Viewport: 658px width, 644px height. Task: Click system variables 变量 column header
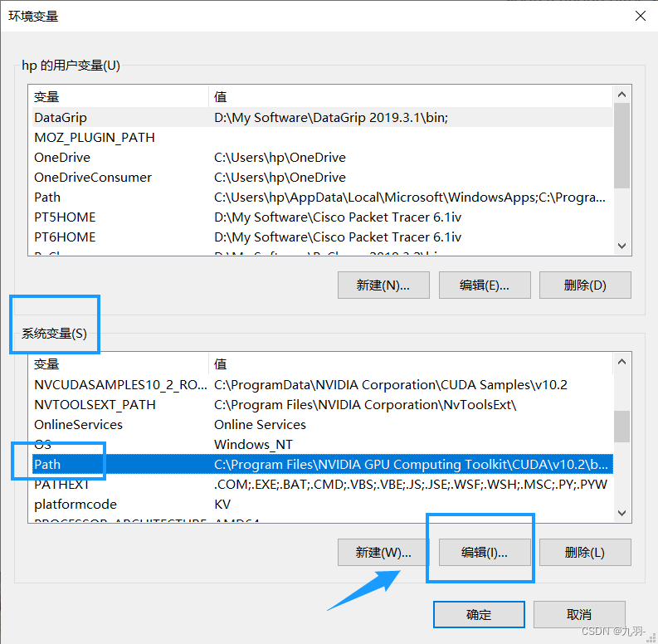120,363
